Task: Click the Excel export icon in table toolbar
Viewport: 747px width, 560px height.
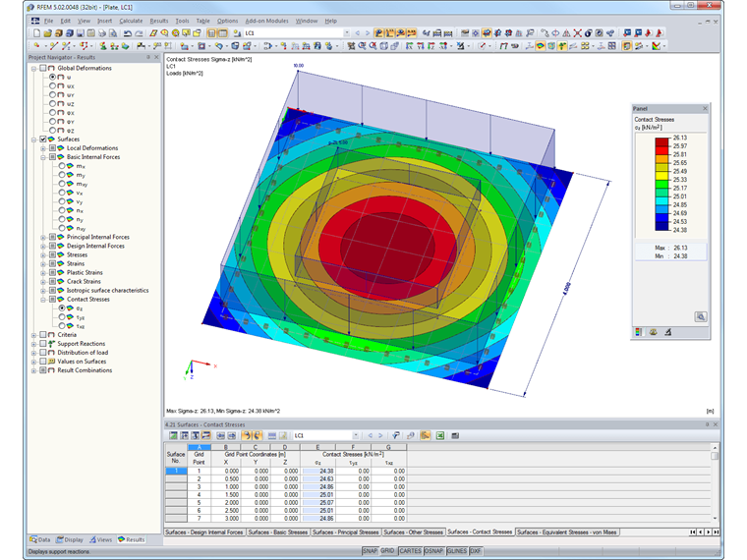Action: (440, 434)
